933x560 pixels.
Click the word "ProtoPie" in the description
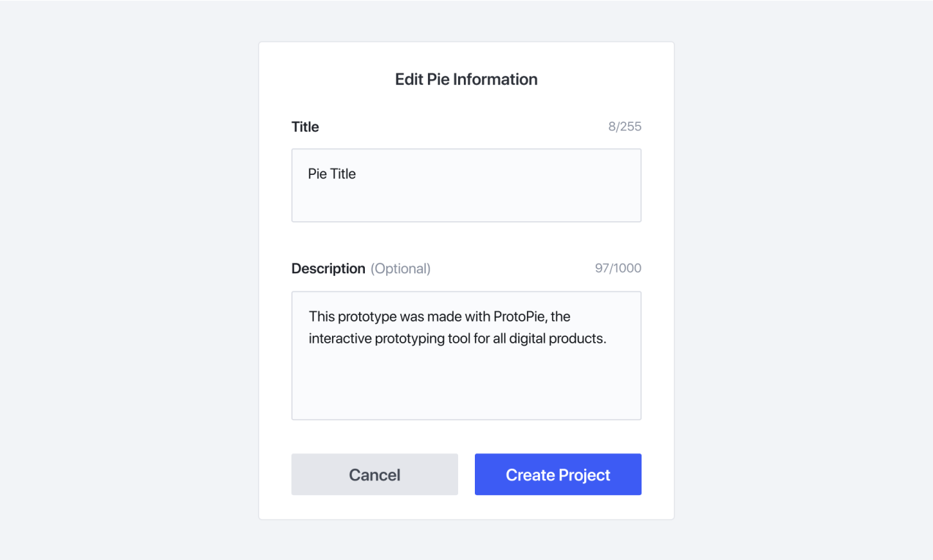(520, 316)
